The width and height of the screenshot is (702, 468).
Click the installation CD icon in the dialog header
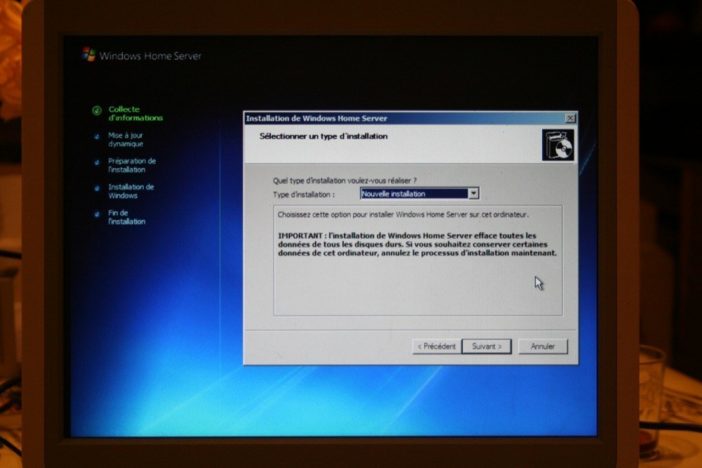click(558, 145)
